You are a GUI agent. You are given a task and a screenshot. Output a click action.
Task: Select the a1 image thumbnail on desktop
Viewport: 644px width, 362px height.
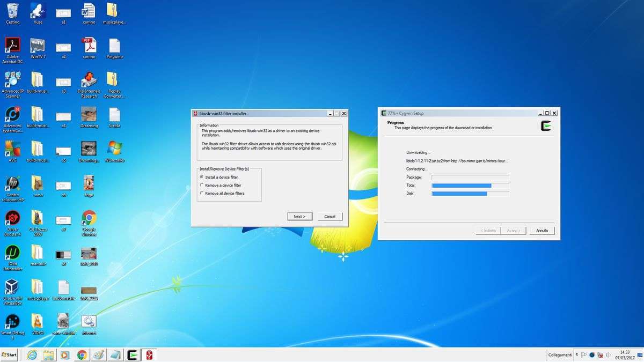pyautogui.click(x=63, y=15)
